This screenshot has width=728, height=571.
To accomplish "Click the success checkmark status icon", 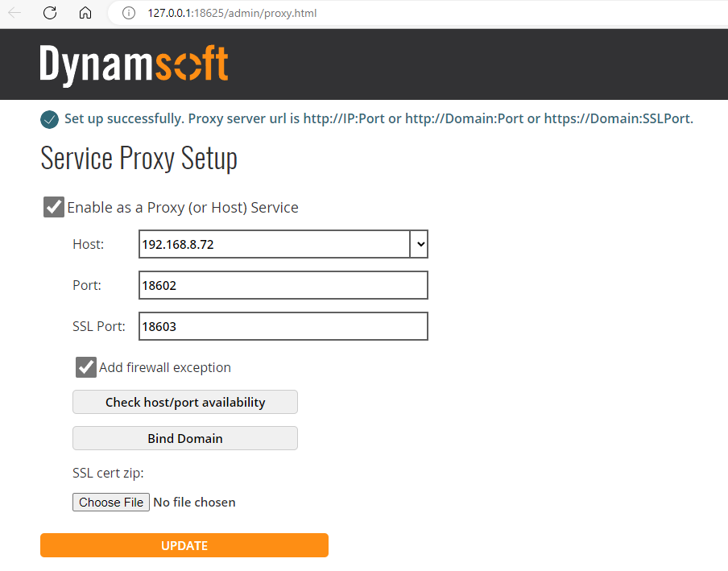I will point(50,120).
